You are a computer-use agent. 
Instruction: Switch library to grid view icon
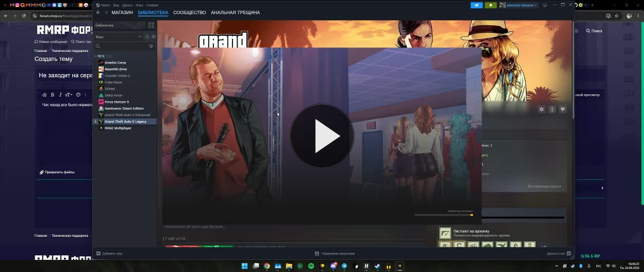pos(151,25)
